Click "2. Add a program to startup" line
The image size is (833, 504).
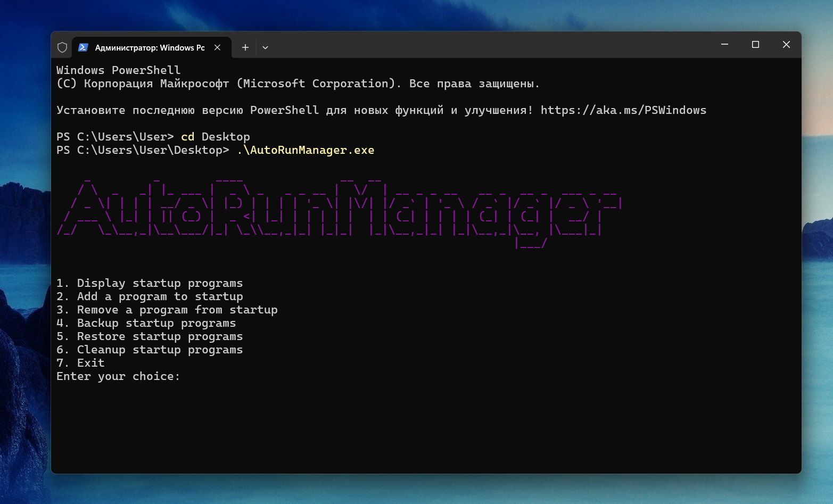(x=150, y=296)
